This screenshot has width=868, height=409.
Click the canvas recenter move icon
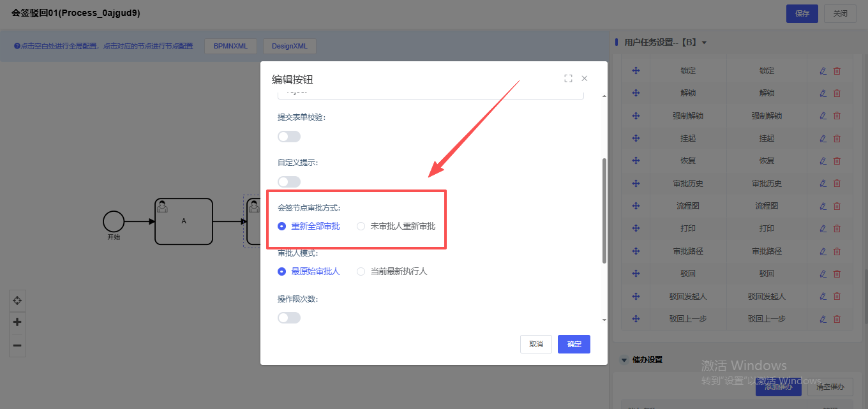point(17,300)
